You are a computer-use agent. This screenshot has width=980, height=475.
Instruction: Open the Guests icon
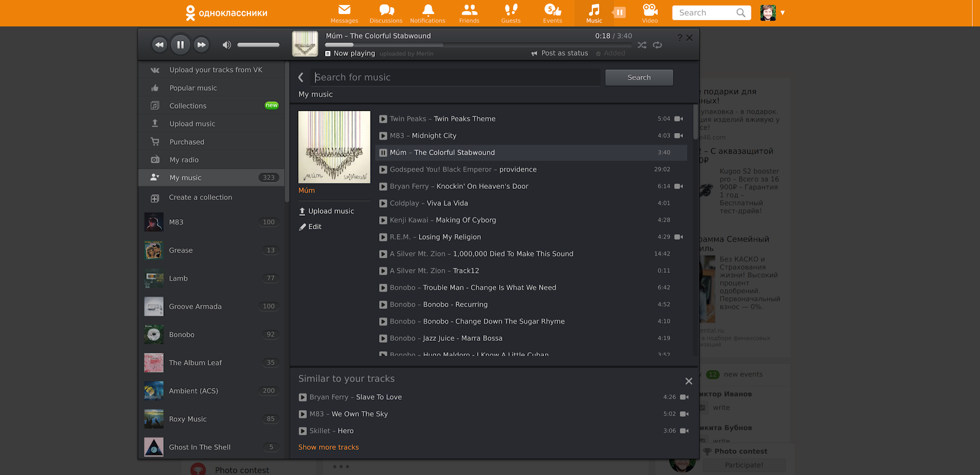coord(511,13)
